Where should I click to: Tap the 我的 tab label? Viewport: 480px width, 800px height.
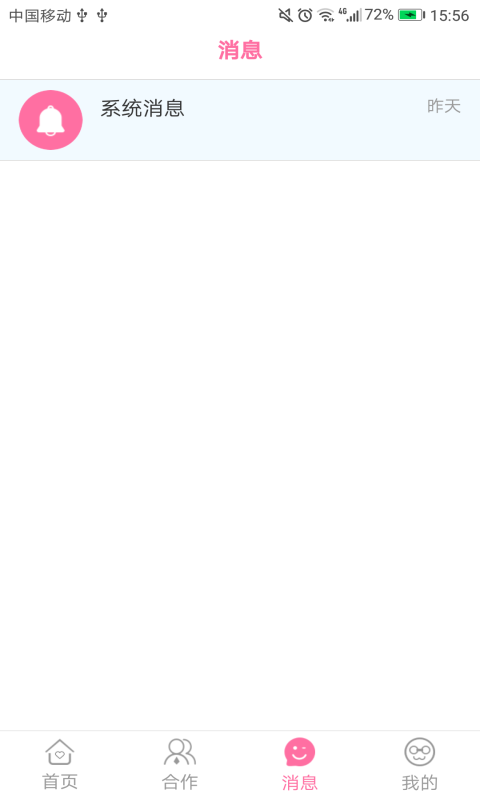point(419,782)
